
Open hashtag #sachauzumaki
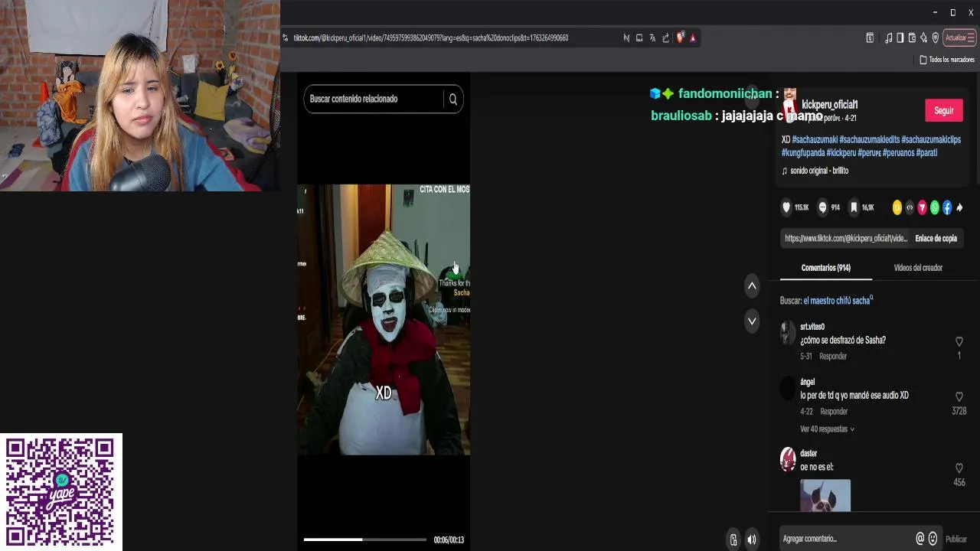tap(815, 140)
